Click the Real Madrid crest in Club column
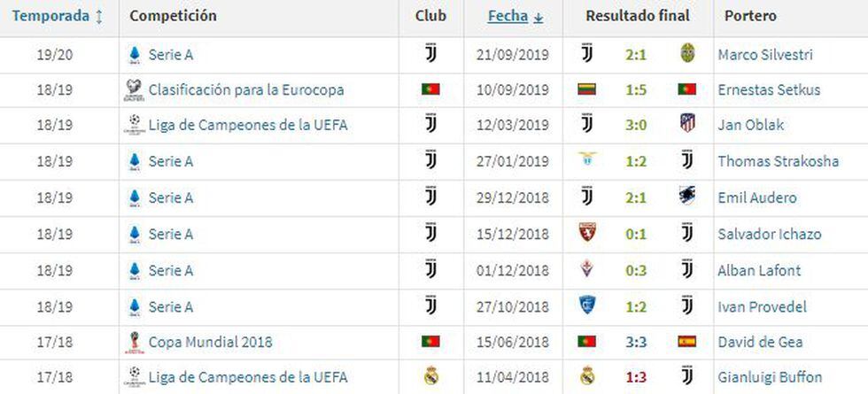This screenshot has width=868, height=394. [x=430, y=377]
